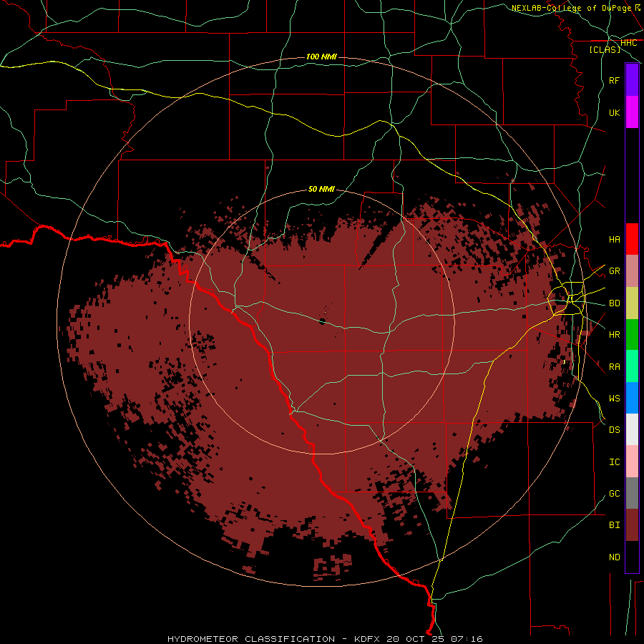Click the 50 NMI range ring label

pyautogui.click(x=321, y=189)
